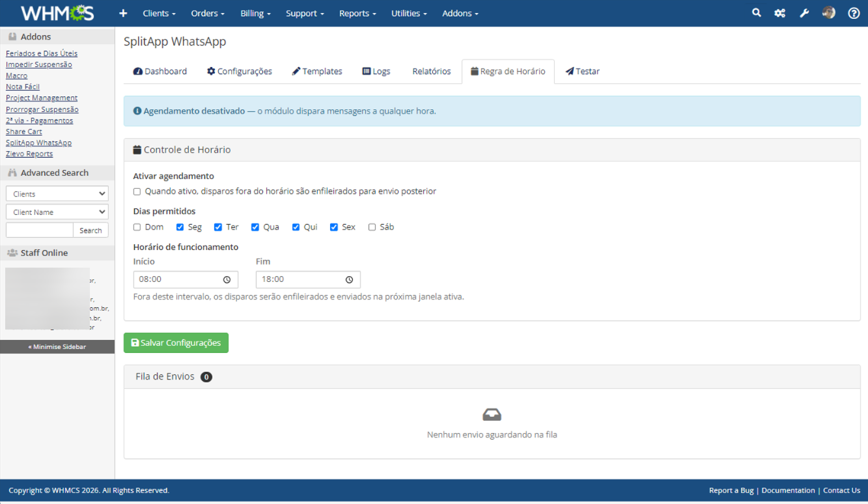Click the Contact Us footer link
This screenshot has height=504, width=868.
(x=842, y=490)
